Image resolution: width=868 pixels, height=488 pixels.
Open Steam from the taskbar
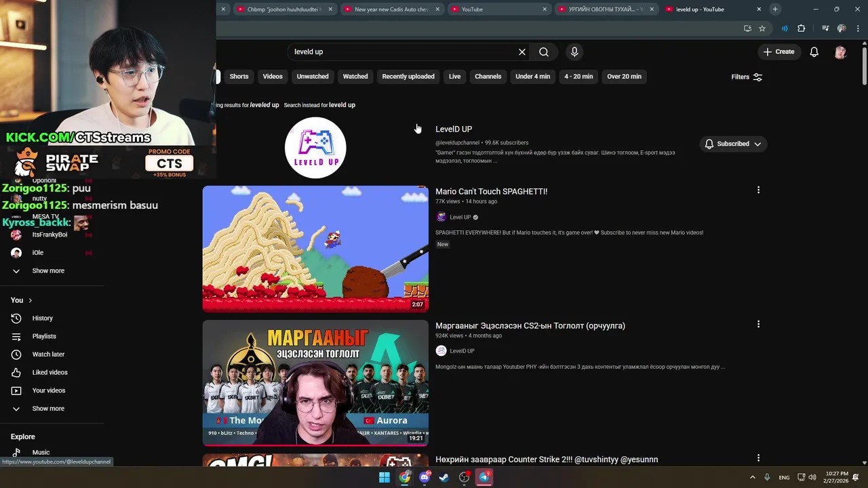[444, 477]
